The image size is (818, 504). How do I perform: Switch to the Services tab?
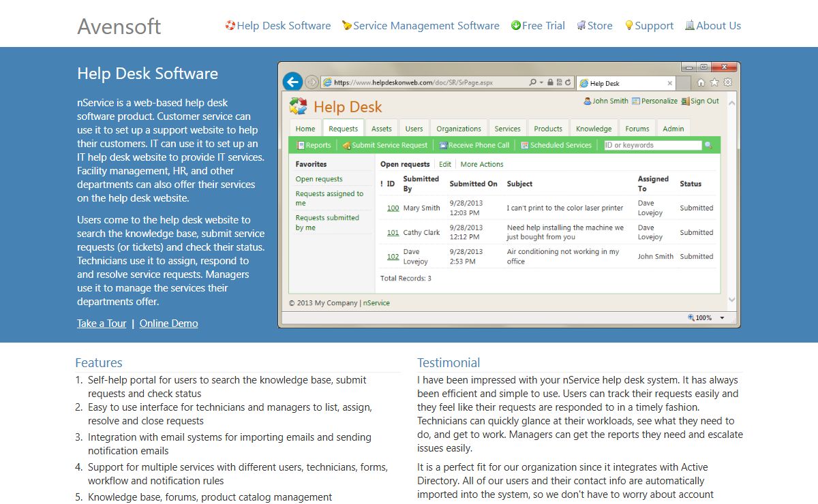(508, 128)
